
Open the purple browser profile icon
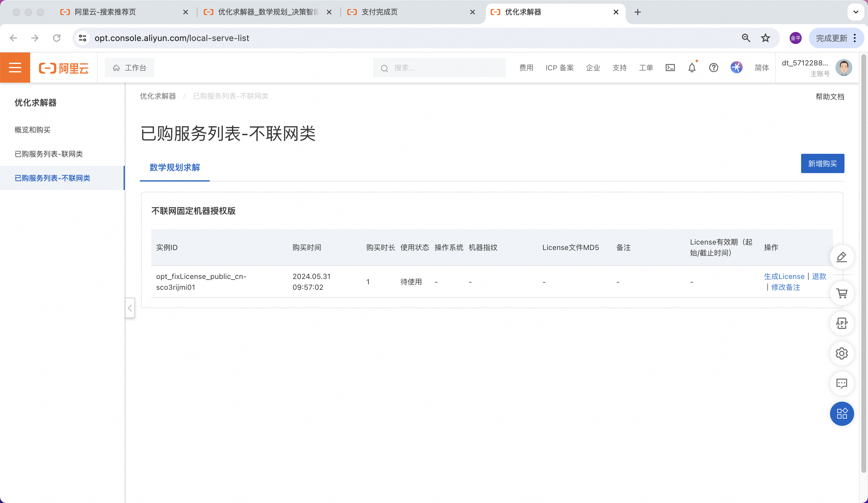(x=795, y=38)
